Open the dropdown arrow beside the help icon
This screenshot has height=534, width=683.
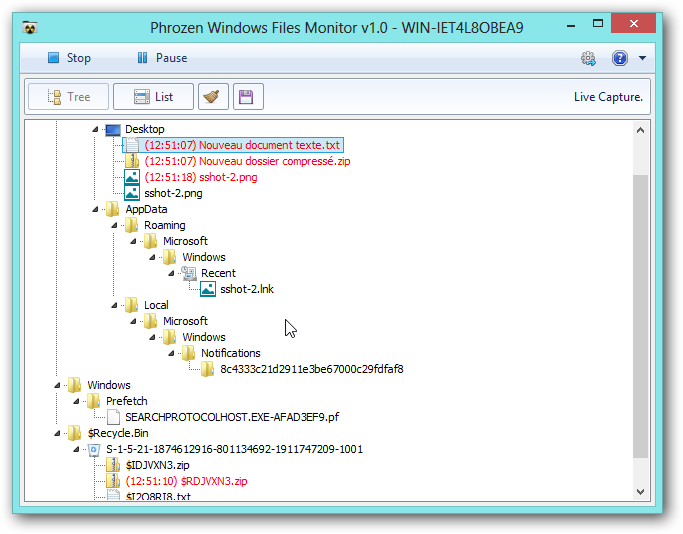(642, 58)
